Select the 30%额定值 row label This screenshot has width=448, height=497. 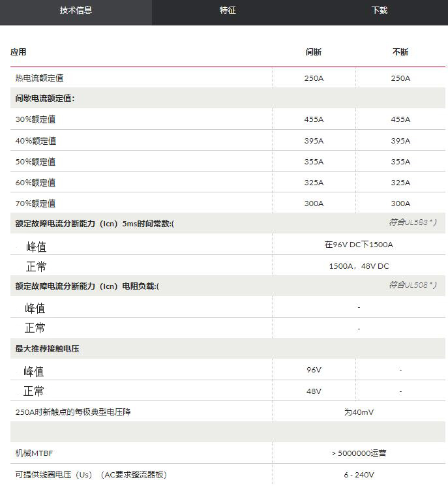tap(35, 119)
